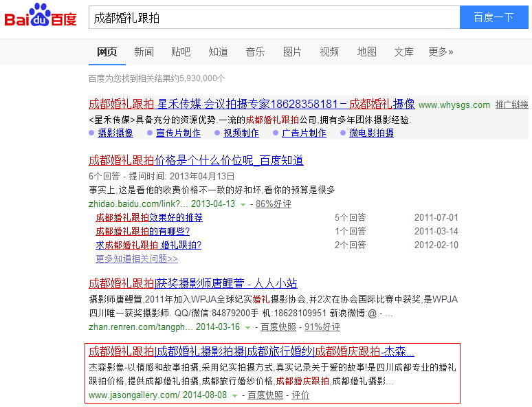Click green arrow after jasongallery.com date

point(235,395)
